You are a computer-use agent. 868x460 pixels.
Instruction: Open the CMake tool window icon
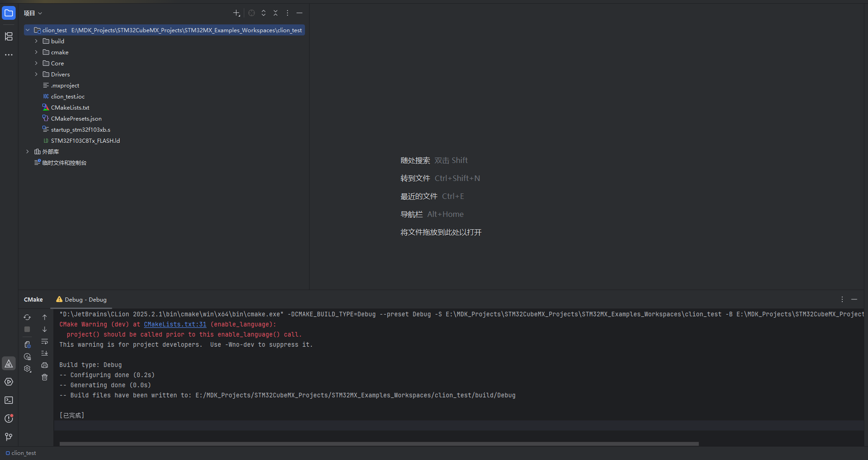pyautogui.click(x=9, y=364)
